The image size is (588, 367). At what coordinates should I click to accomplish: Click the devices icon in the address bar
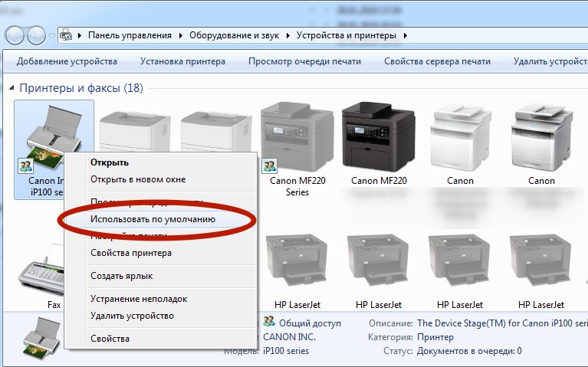[67, 35]
